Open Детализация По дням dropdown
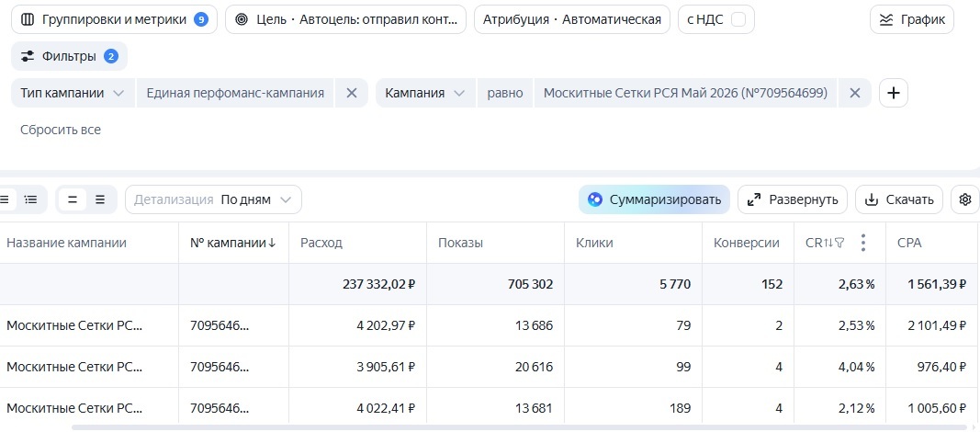The width and height of the screenshot is (980, 432). point(214,200)
